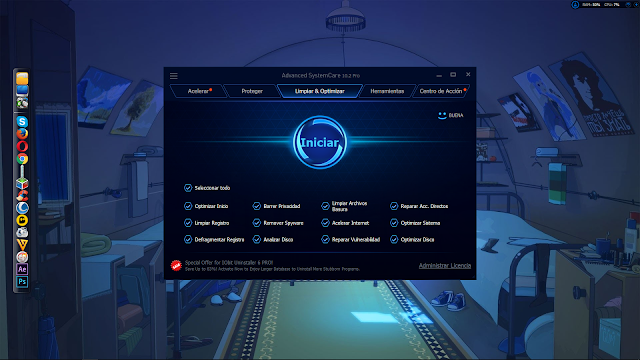Open the IObit Uninstaller 6 PRO special offer
The image size is (640, 360).
[272, 266]
